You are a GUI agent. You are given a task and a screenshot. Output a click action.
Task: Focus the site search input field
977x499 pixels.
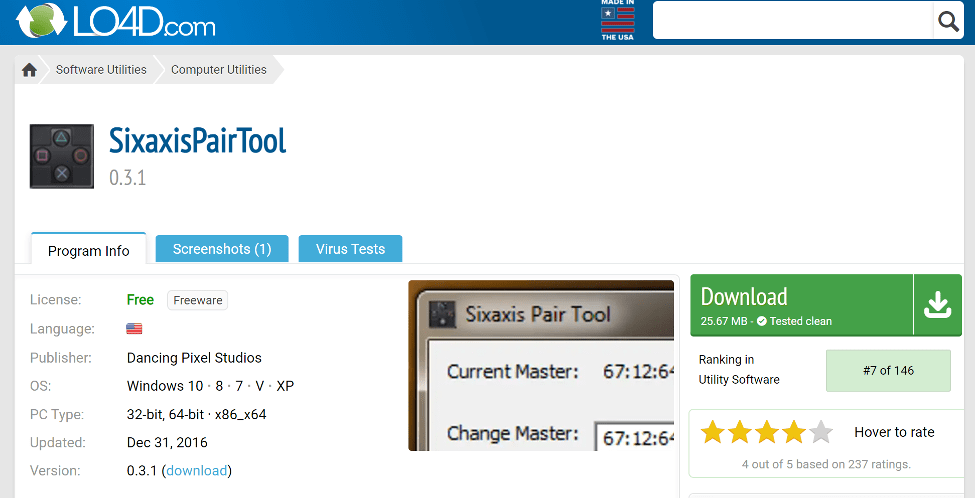click(792, 21)
